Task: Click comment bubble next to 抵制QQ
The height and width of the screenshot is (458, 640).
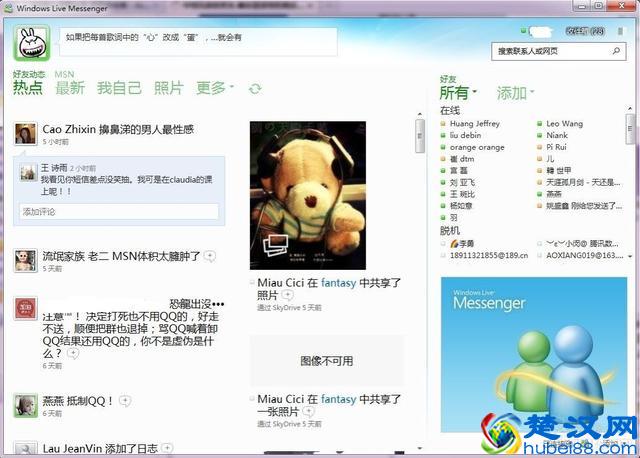Action: pyautogui.click(x=125, y=401)
